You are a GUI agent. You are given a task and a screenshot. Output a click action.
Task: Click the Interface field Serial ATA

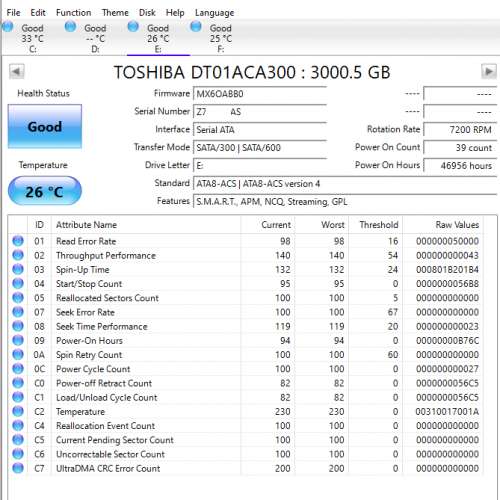260,130
